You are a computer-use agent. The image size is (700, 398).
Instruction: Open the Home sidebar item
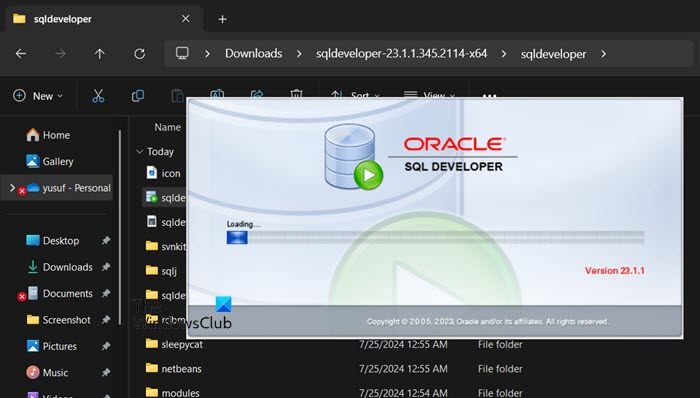48,135
